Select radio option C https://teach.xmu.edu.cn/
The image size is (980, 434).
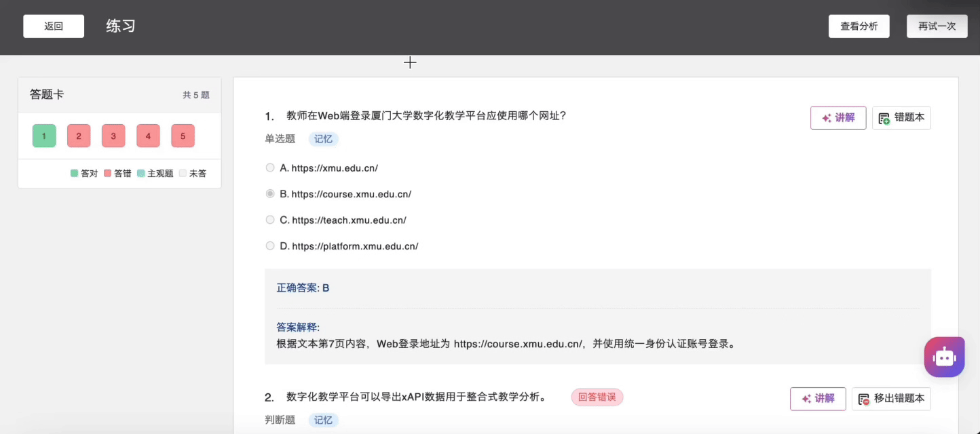coord(270,220)
